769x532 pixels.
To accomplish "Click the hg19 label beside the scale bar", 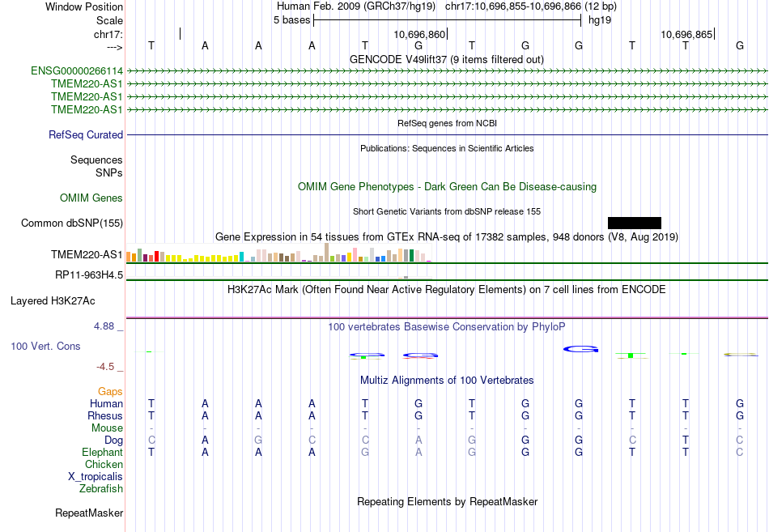I will (600, 20).
